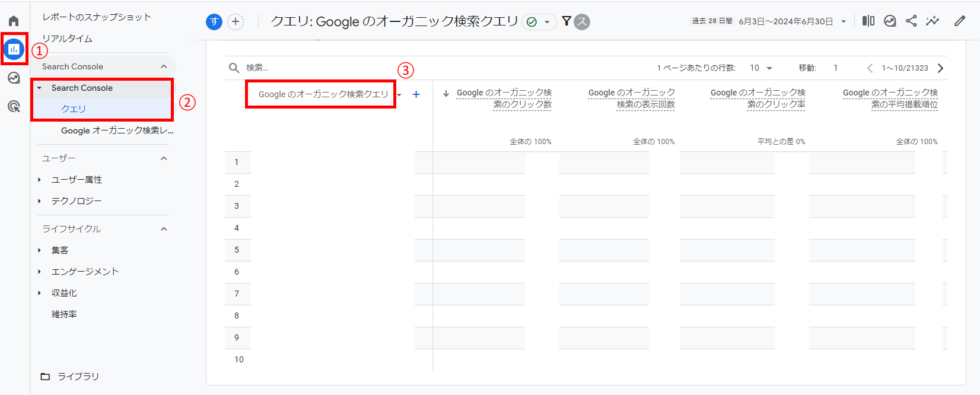This screenshot has height=395, width=980.
Task: Click the sort arrow on clicks column
Action: pos(446,93)
